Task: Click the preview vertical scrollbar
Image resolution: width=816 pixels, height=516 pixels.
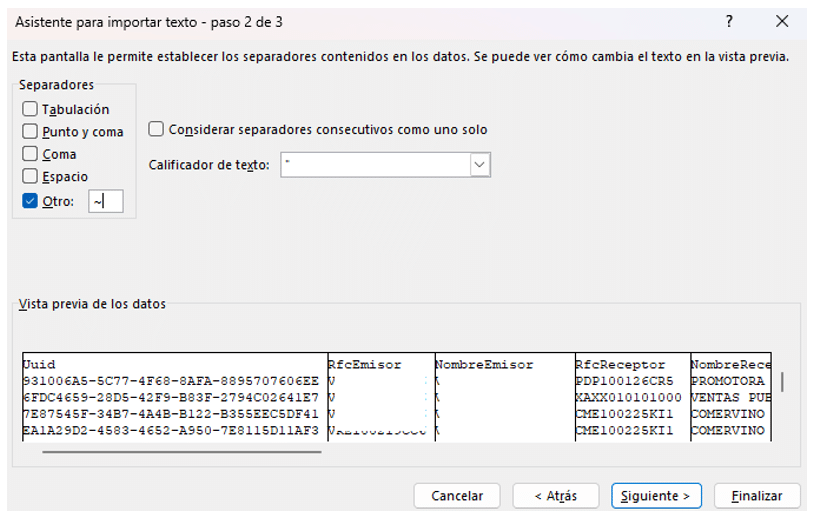Action: pyautogui.click(x=782, y=383)
